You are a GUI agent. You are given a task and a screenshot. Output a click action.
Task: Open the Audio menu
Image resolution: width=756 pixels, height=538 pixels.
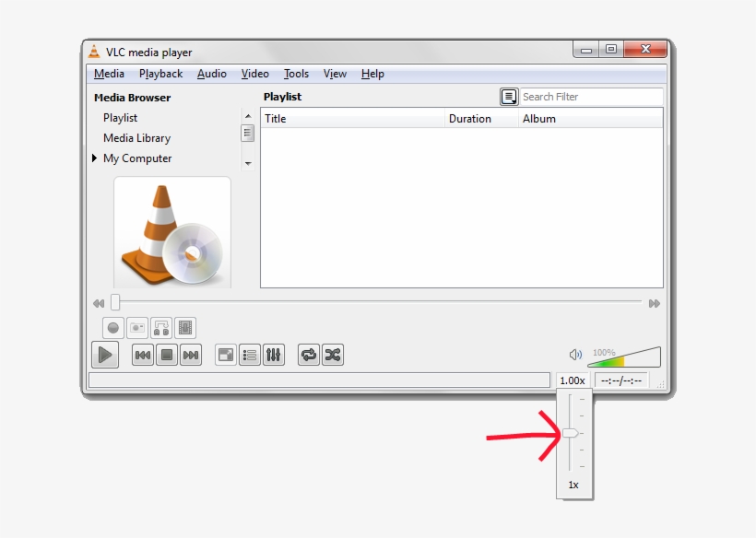click(x=212, y=74)
